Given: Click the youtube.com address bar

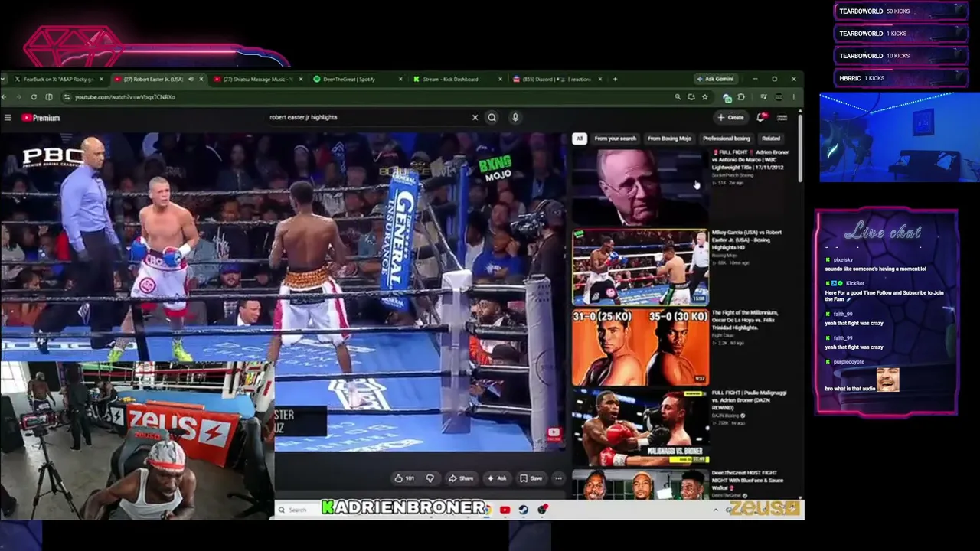Looking at the screenshot, I should point(367,97).
